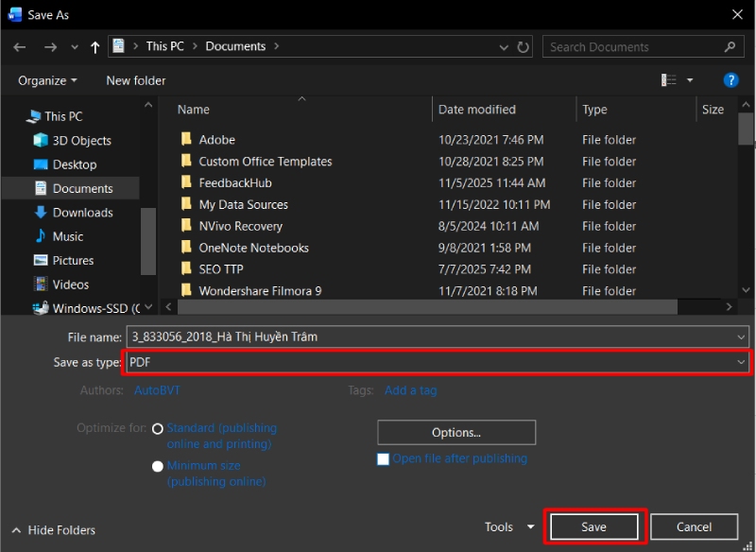Screen dimensions: 756x552
Task: Open the Help question mark icon
Action: [x=730, y=80]
